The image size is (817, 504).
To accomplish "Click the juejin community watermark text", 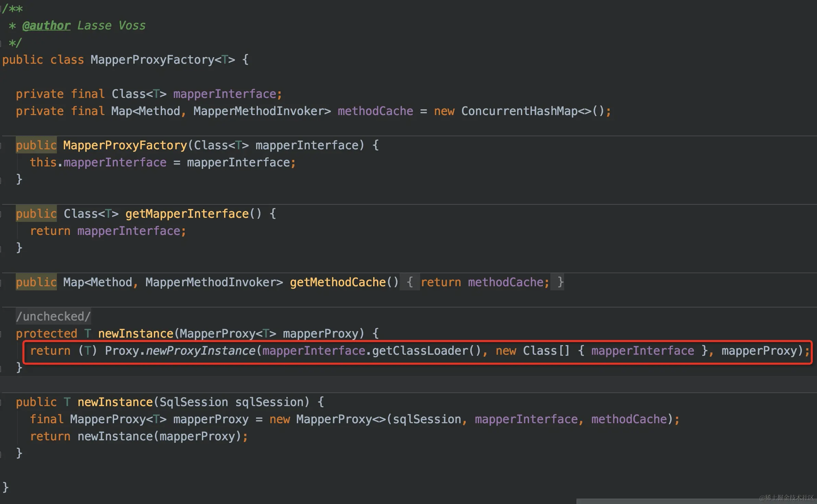I will pos(786,498).
